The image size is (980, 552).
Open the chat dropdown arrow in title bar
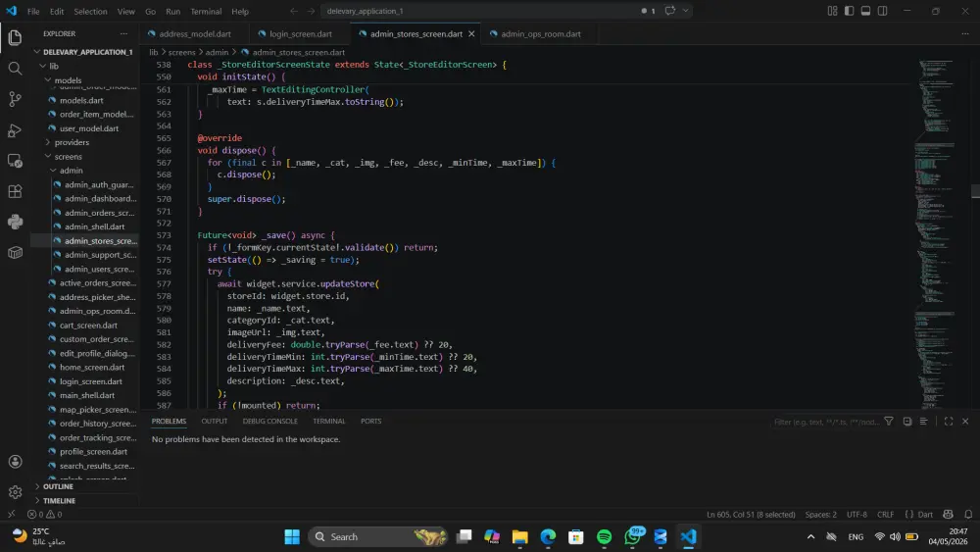coord(686,11)
